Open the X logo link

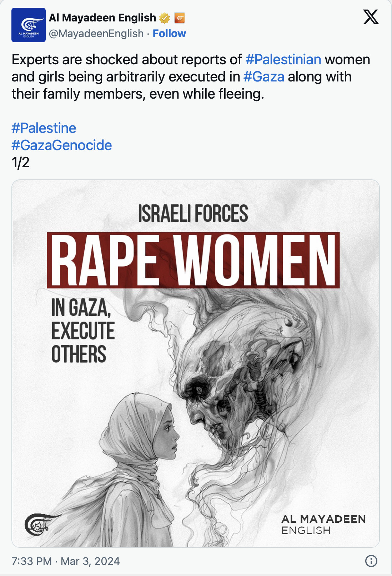pyautogui.click(x=371, y=17)
